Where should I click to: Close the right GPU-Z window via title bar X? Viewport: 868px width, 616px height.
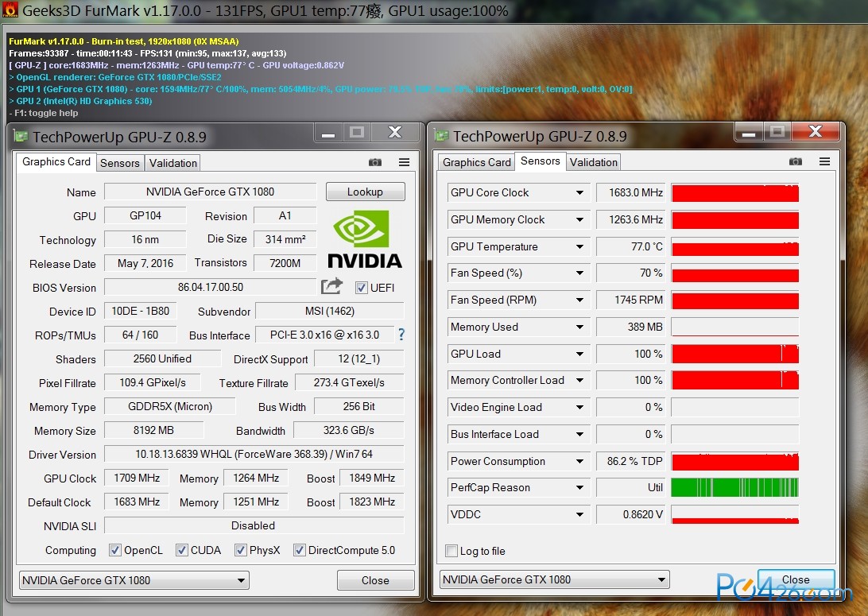816,132
